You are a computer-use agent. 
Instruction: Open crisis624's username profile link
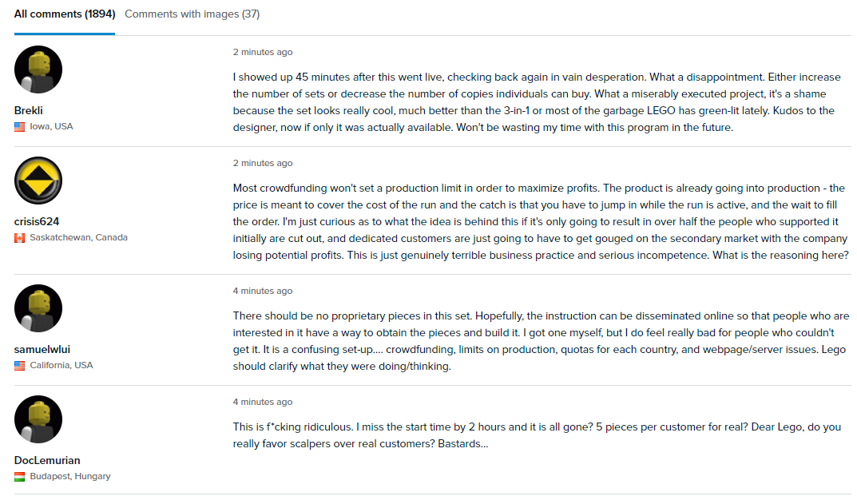37,221
